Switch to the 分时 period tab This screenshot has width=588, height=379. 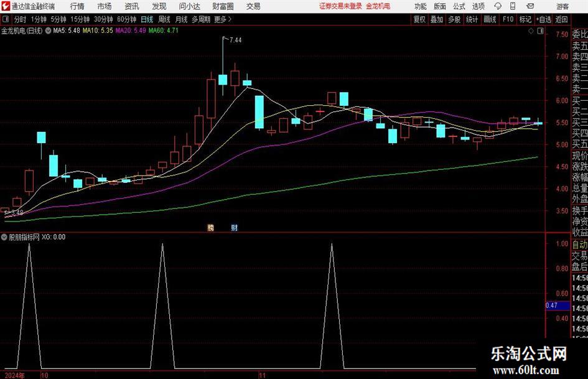pyautogui.click(x=21, y=19)
